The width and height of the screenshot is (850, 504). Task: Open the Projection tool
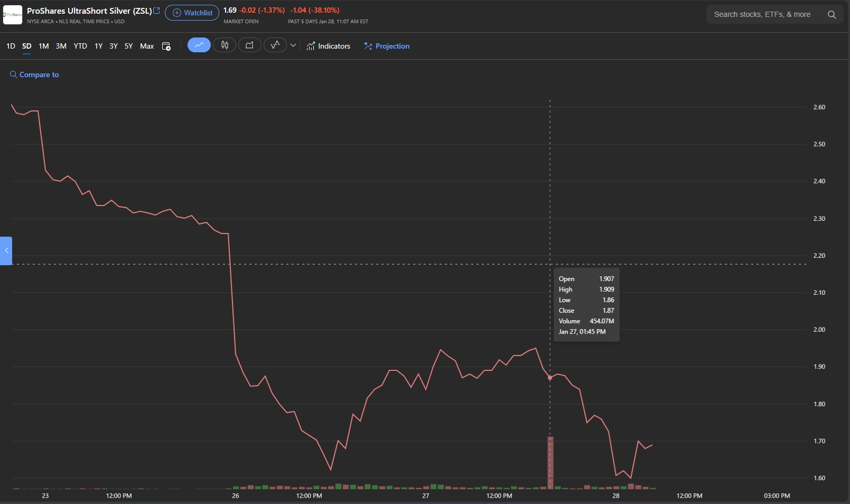[x=387, y=46]
